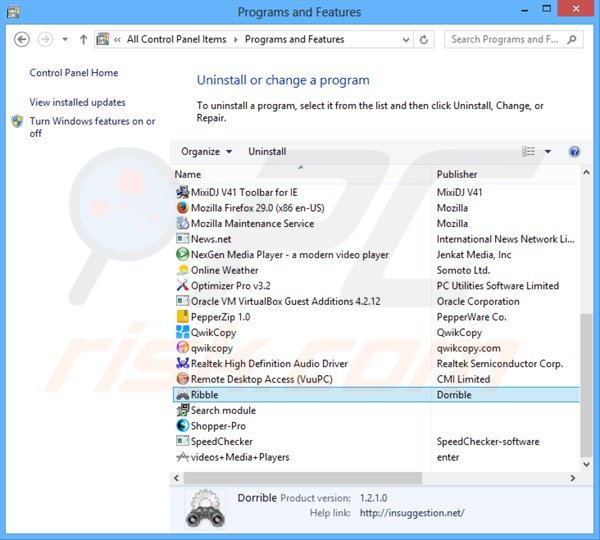The width and height of the screenshot is (600, 540).
Task: Click the SpeedChecker icon
Action: [183, 441]
